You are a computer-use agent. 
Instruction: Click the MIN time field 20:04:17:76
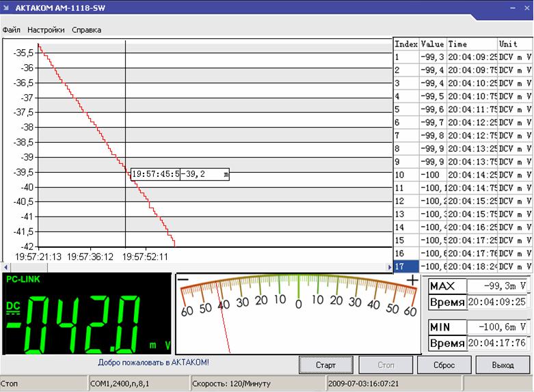tap(497, 343)
